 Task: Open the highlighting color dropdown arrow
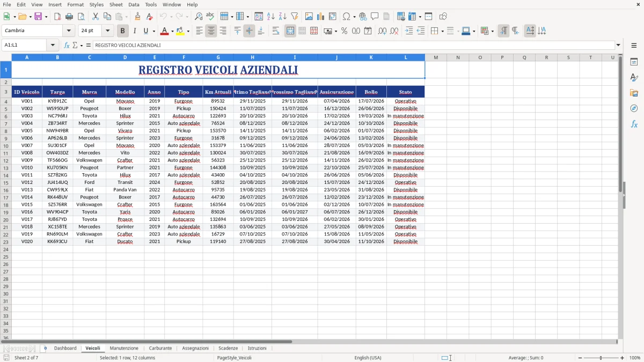(188, 31)
